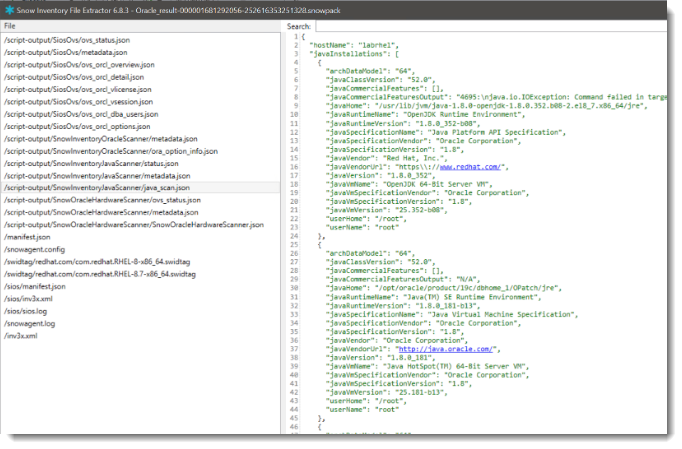The height and width of the screenshot is (449, 682).
Task: Click the "hostName": "labrhel" line
Action: (x=354, y=45)
